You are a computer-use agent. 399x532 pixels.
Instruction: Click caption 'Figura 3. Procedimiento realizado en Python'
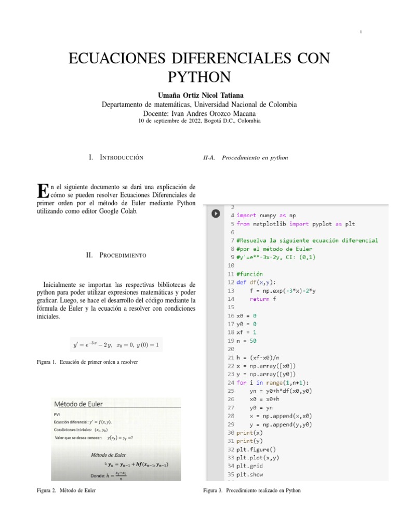tap(252, 490)
